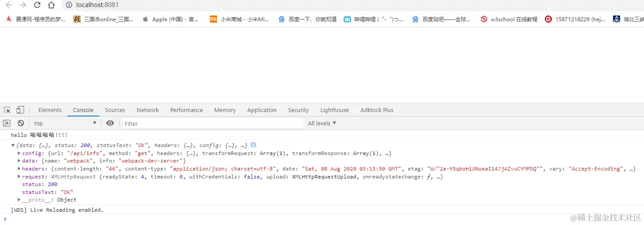Open the 15871218229 Gitee bookmark
The height and width of the screenshot is (225, 644).
(x=575, y=19)
